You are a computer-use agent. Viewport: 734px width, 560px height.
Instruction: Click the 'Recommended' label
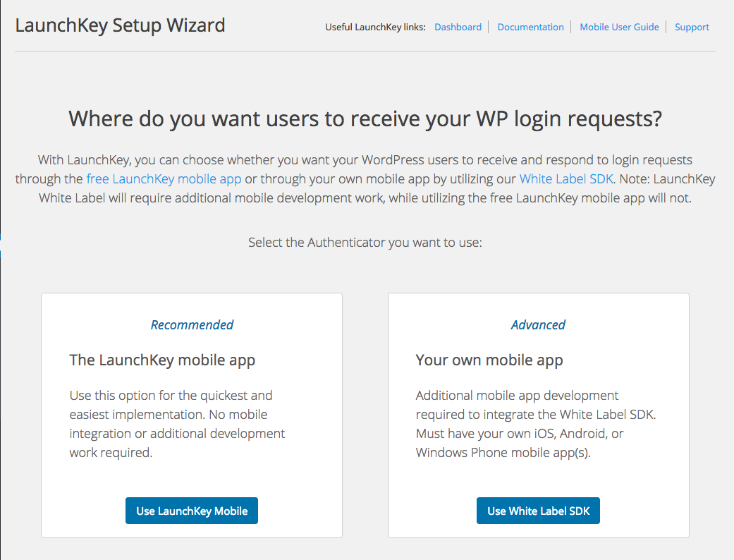point(192,324)
